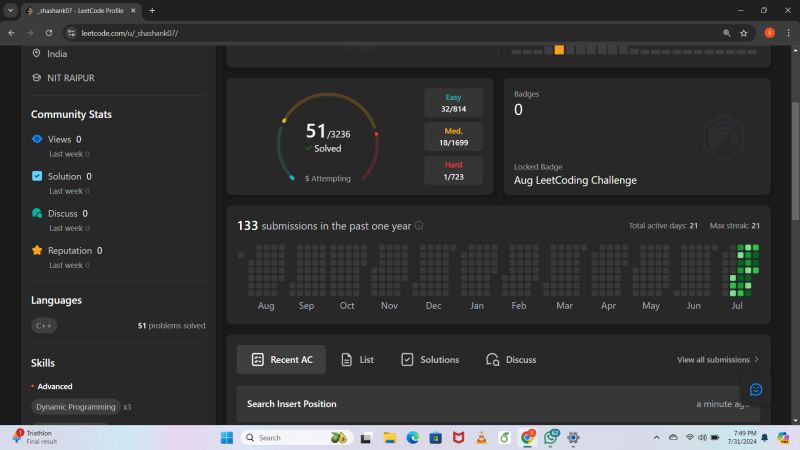Open the Triathlon Final result widget
The image size is (800, 450).
click(36, 437)
